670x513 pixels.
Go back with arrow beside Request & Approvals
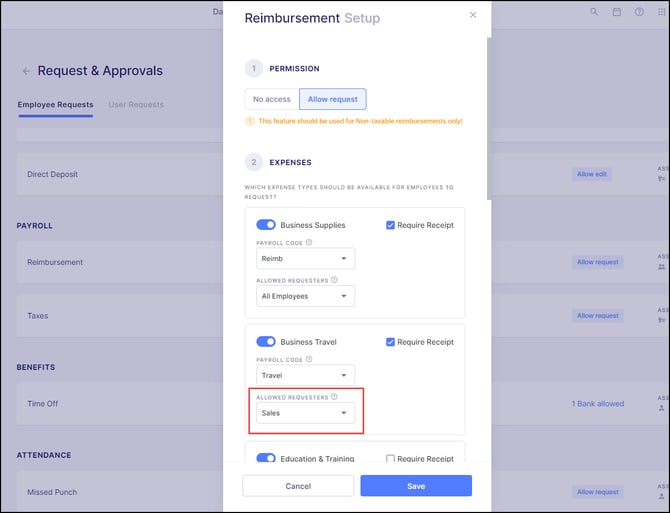26,71
